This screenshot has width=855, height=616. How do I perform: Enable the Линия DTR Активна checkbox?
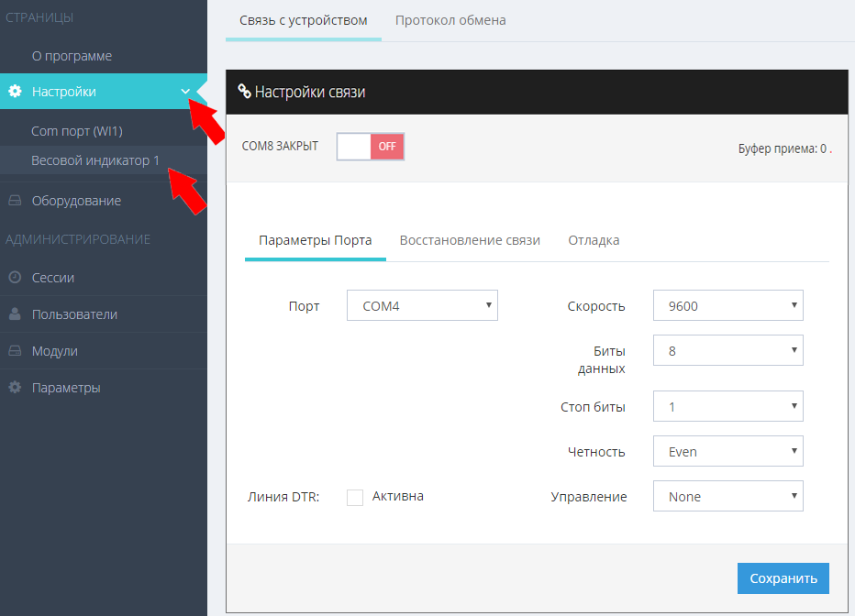click(355, 497)
